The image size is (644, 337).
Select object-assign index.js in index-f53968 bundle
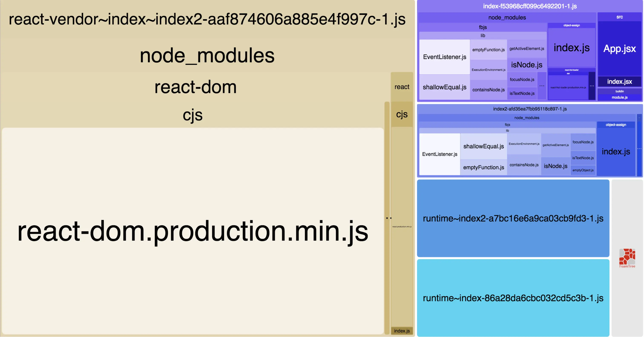(x=572, y=48)
